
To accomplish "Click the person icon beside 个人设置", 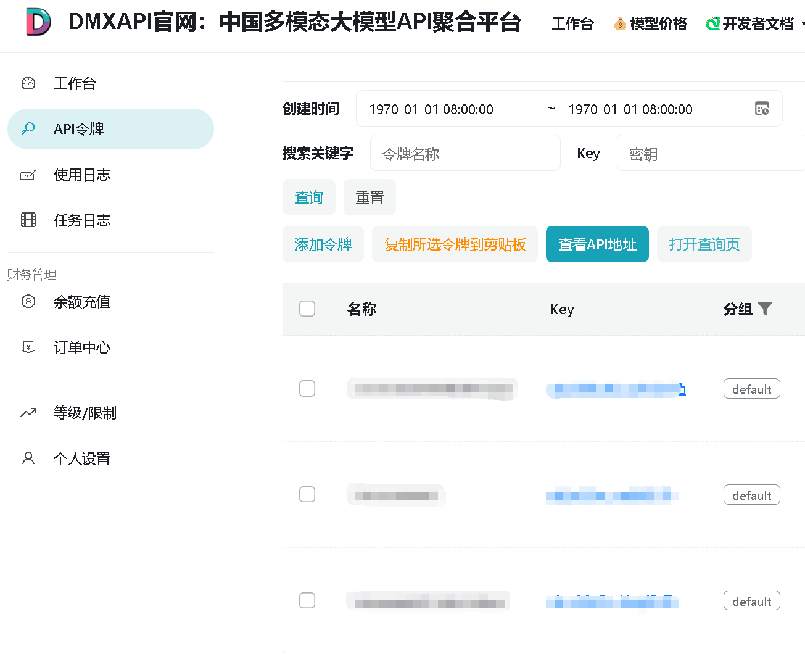I will click(x=28, y=458).
